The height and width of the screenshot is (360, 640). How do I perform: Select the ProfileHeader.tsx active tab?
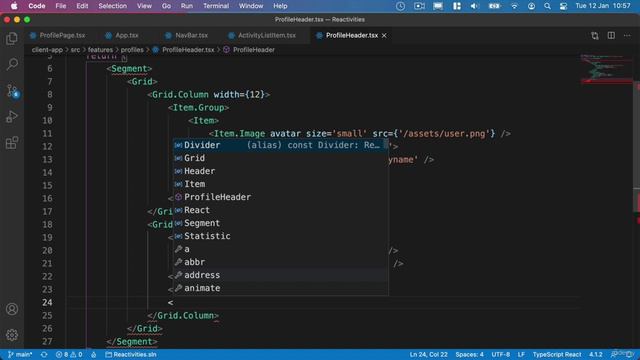tap(351, 36)
